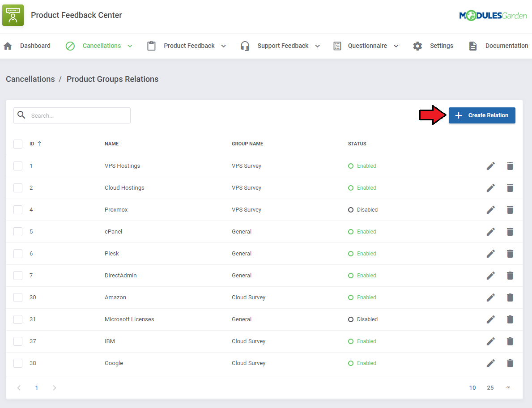Select the Proxmox row checkbox
Viewport: 532px width, 408px height.
click(x=18, y=210)
